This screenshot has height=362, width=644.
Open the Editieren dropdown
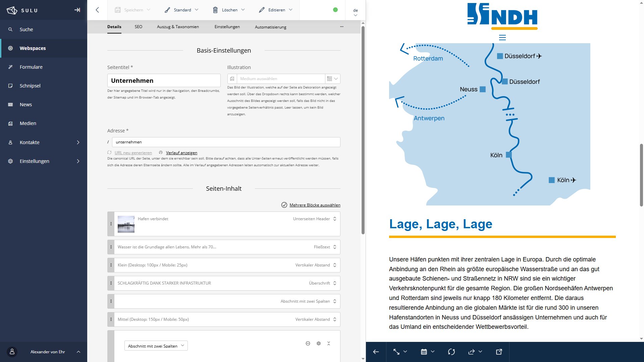(x=276, y=10)
